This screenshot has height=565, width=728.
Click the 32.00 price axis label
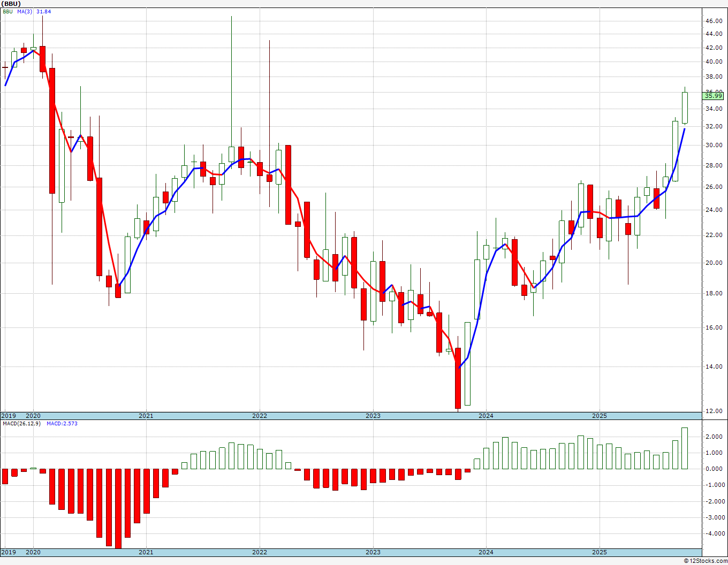(714, 127)
